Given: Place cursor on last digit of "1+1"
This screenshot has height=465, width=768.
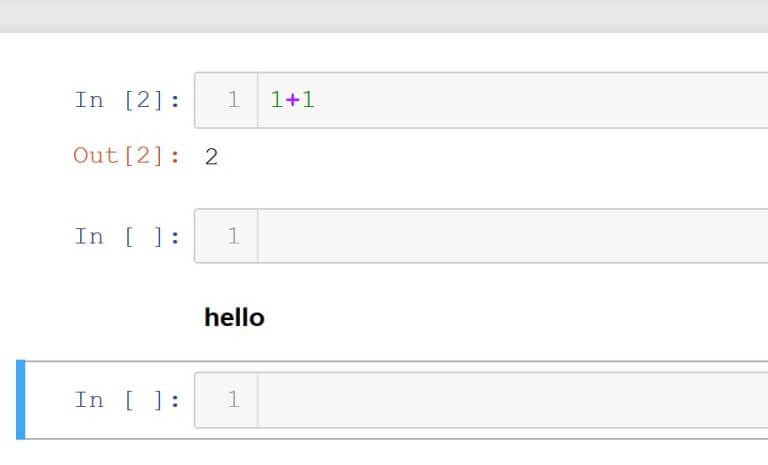Looking at the screenshot, I should (308, 100).
